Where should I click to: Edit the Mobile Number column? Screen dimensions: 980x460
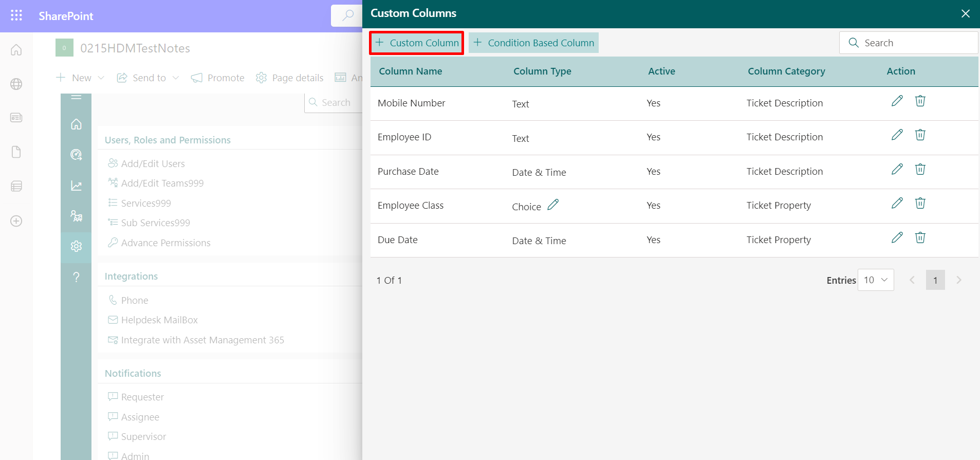[897, 101]
